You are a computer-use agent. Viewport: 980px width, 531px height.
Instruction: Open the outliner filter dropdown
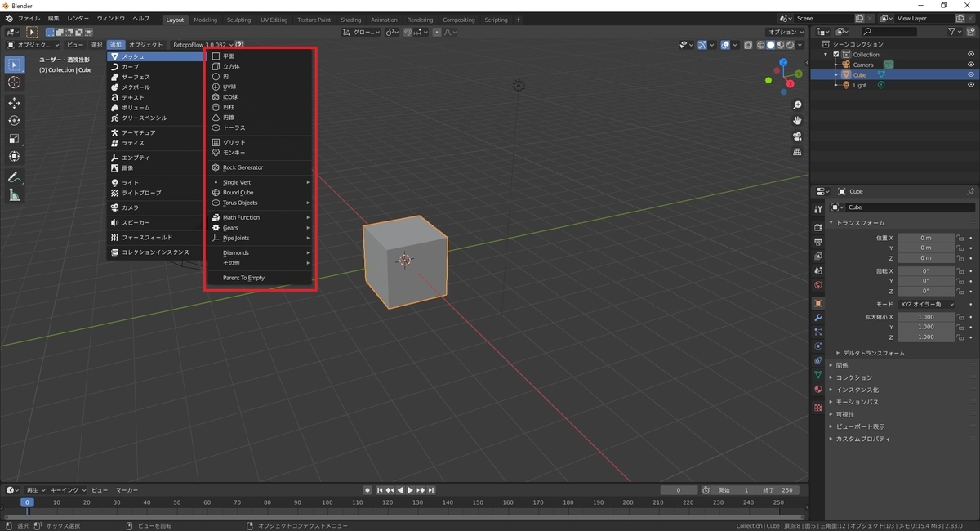point(955,32)
